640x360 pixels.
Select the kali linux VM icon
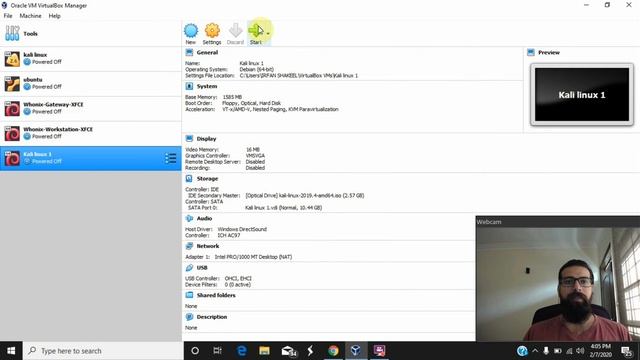click(x=12, y=59)
